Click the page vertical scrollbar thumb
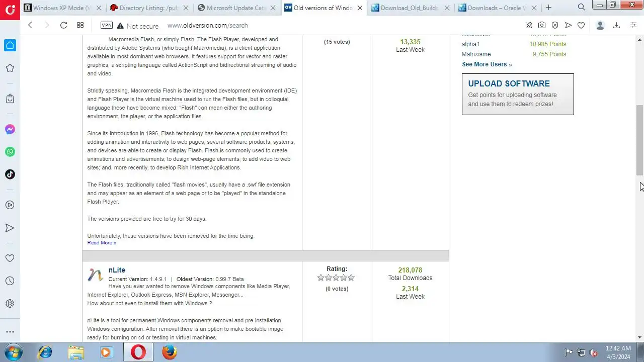The height and width of the screenshot is (362, 644). click(x=640, y=140)
